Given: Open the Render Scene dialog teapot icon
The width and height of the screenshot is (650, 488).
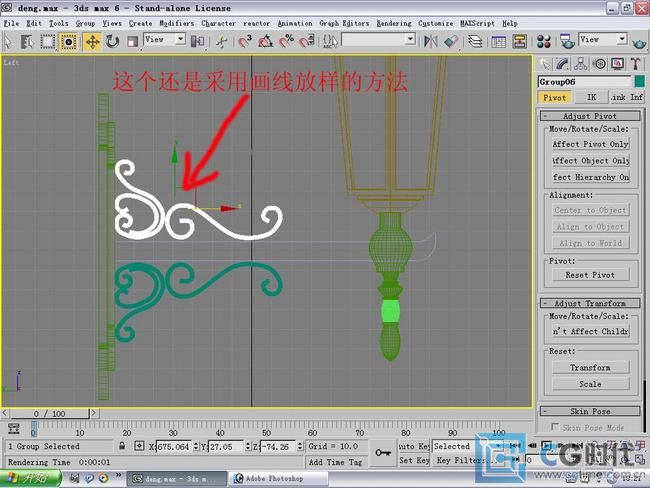Looking at the screenshot, I should (567, 41).
